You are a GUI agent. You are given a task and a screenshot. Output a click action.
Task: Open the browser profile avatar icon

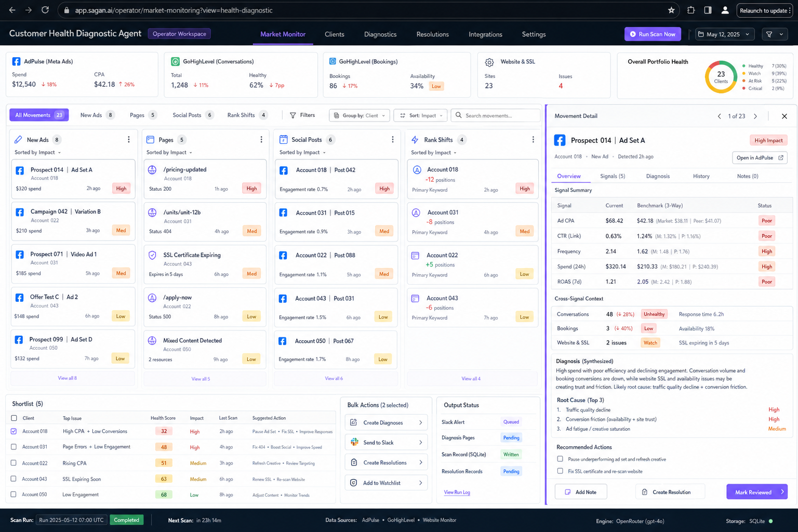click(x=725, y=10)
